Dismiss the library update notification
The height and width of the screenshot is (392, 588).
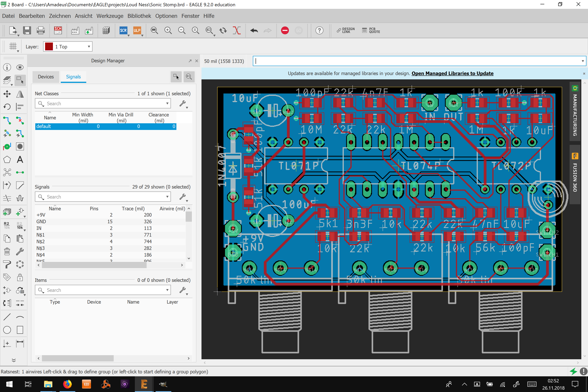584,73
